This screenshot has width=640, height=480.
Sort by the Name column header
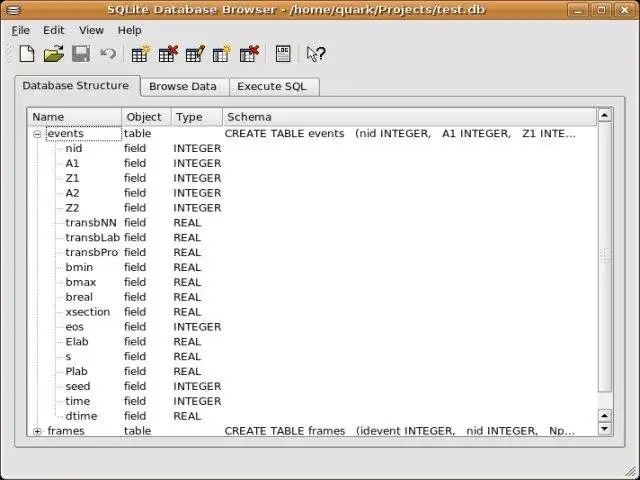[x=75, y=117]
